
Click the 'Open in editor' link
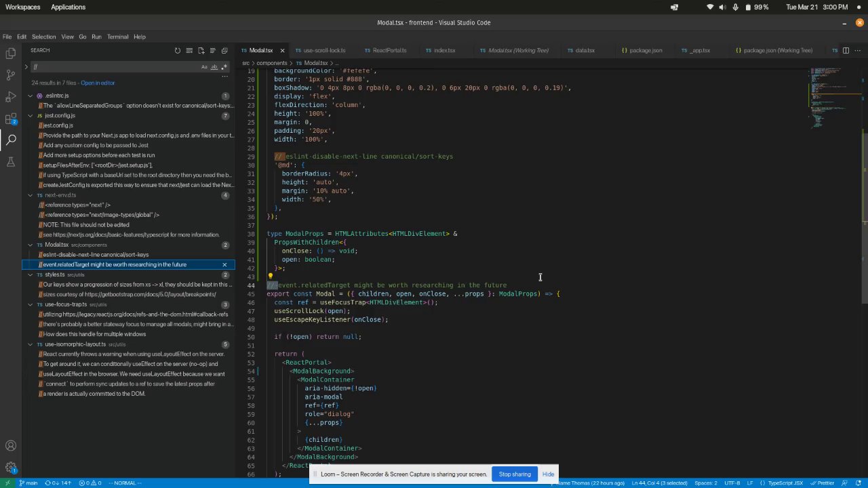98,83
